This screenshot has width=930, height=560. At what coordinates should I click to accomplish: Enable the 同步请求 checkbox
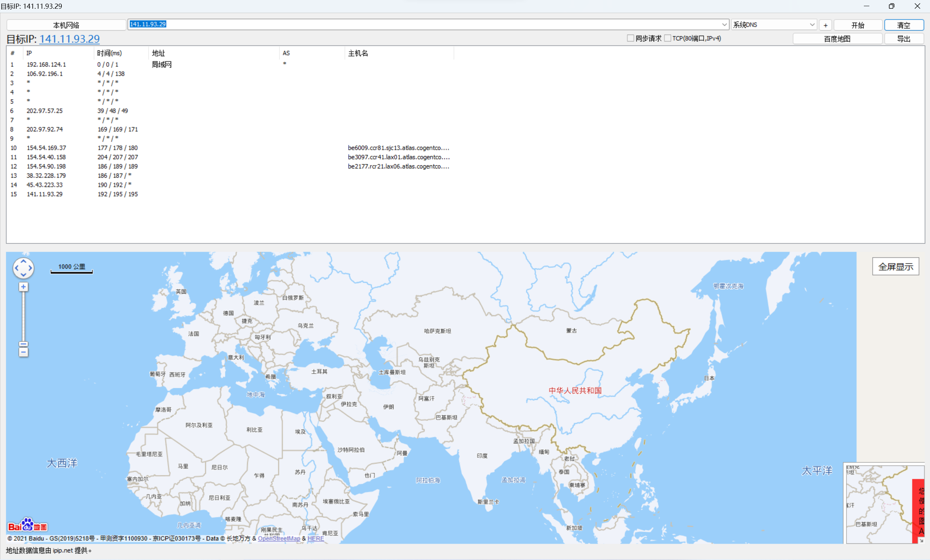coord(630,38)
